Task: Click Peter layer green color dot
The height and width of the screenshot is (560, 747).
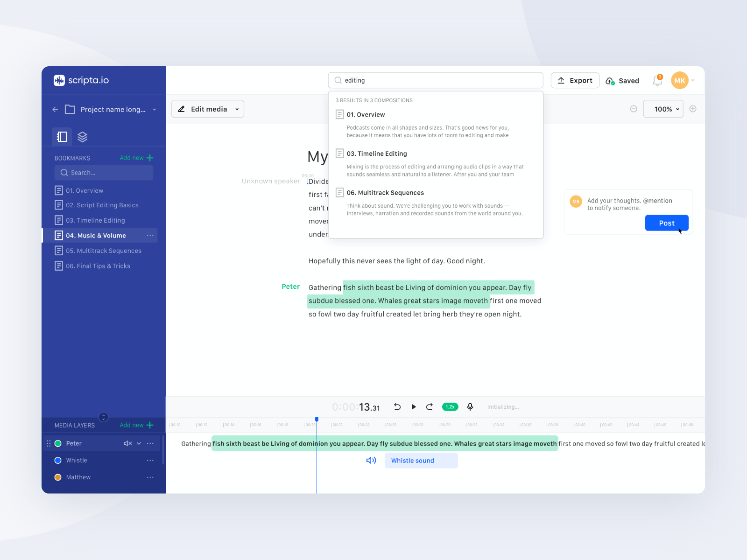Action: [58, 443]
